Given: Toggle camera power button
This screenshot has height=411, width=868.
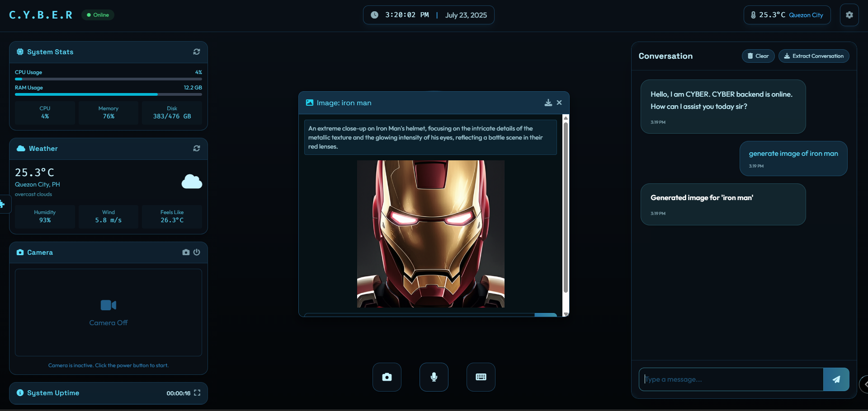Looking at the screenshot, I should tap(197, 252).
